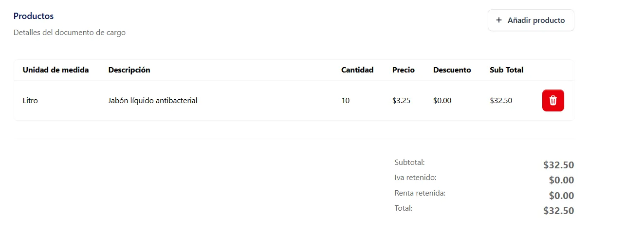Select the Unidad de medida column header
The height and width of the screenshot is (235, 644).
coord(55,70)
